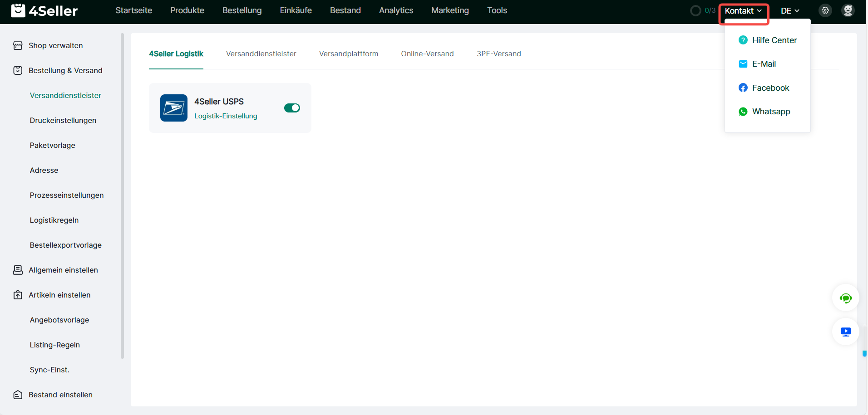Click the Hilfe Center question mark icon
Viewport: 868px width, 415px height.
[743, 40]
